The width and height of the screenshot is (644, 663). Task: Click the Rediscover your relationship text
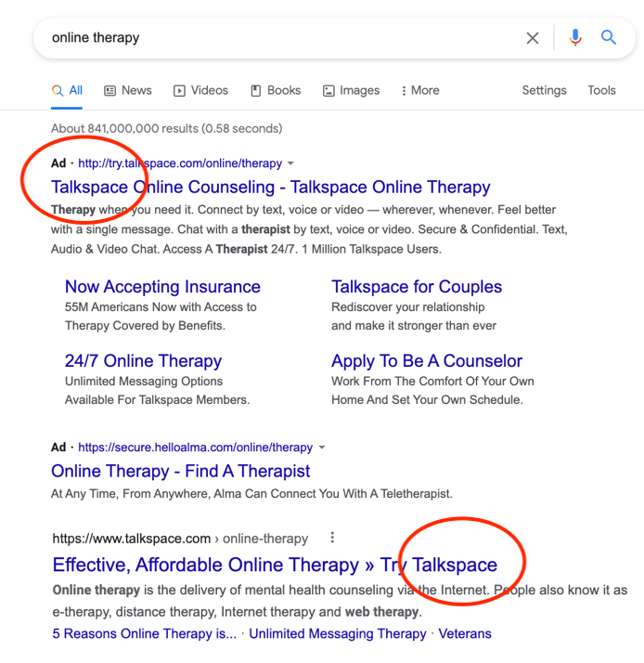pos(407,307)
